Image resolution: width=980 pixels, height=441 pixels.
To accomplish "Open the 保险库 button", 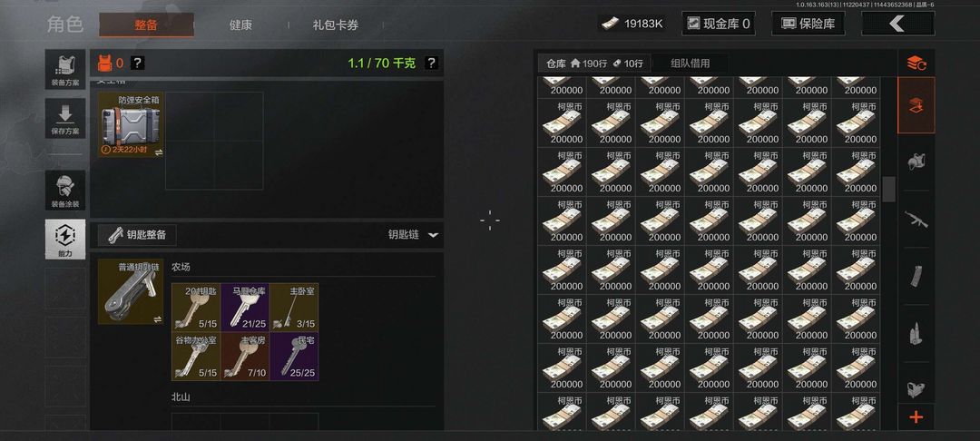I will 808,24.
